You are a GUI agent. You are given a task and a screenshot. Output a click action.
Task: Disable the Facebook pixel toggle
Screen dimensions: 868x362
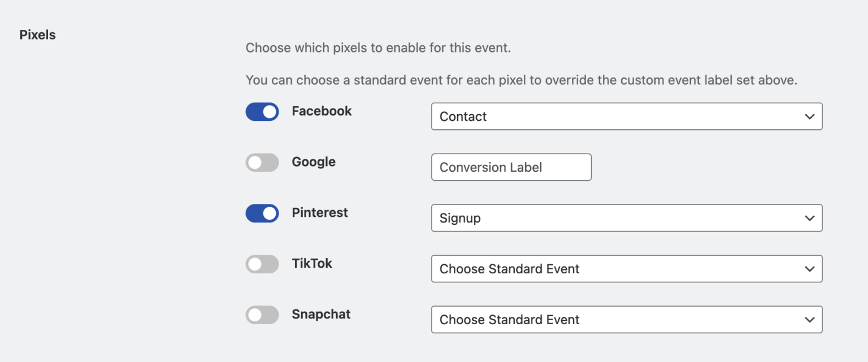pos(262,112)
